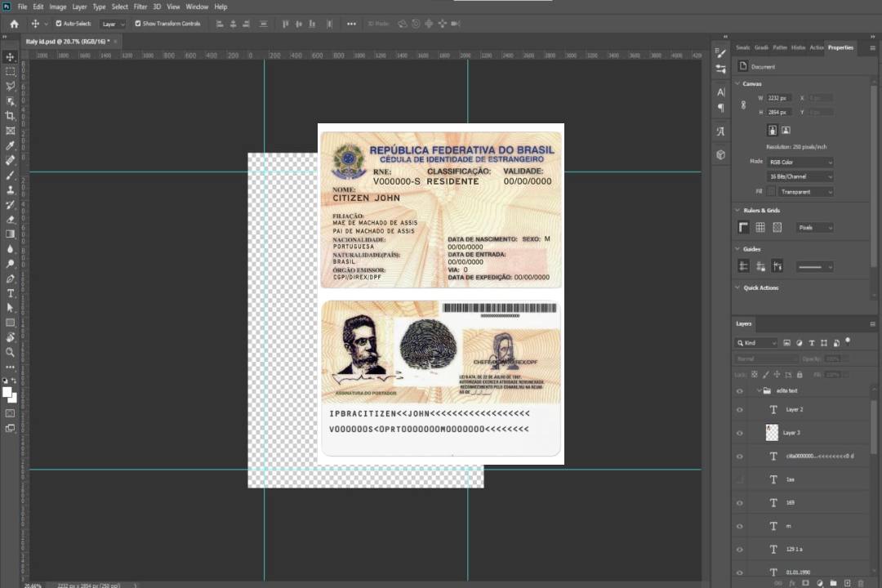Select the Eyedropper tool

click(x=11, y=145)
